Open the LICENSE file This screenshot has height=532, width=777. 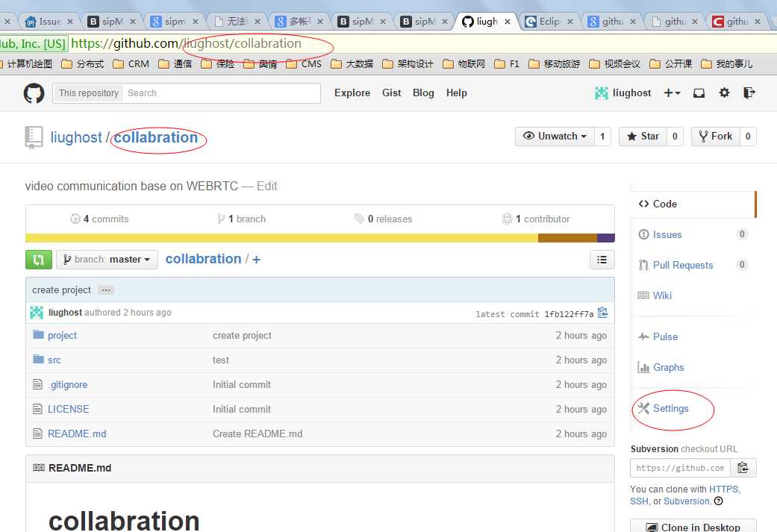(x=69, y=409)
